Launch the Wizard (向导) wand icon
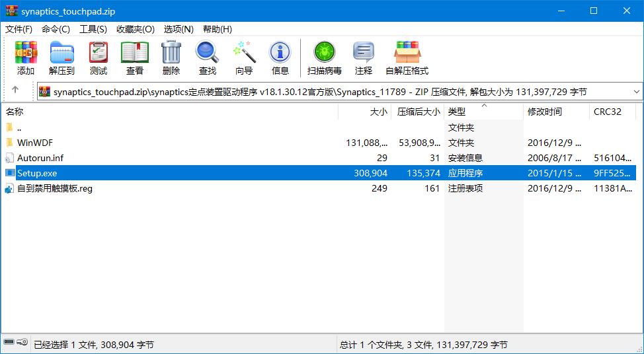644x354 pixels. 244,52
